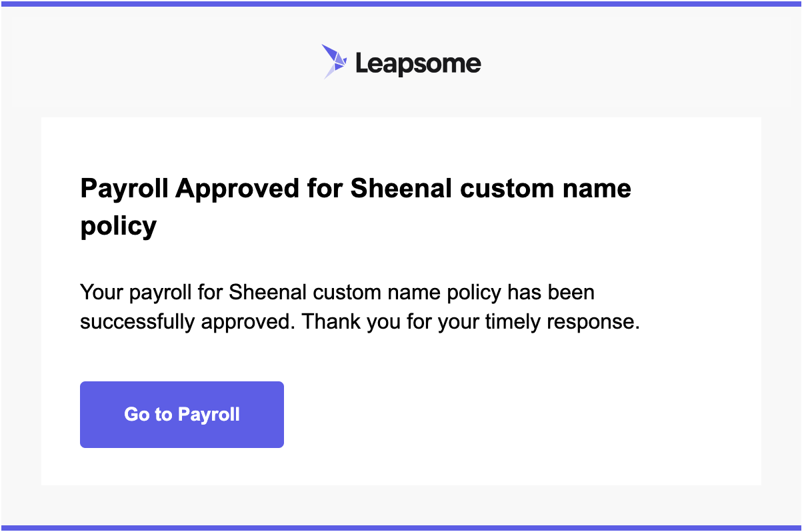The height and width of the screenshot is (532, 808).
Task: Click the word policy in the heading
Action: coord(118,227)
